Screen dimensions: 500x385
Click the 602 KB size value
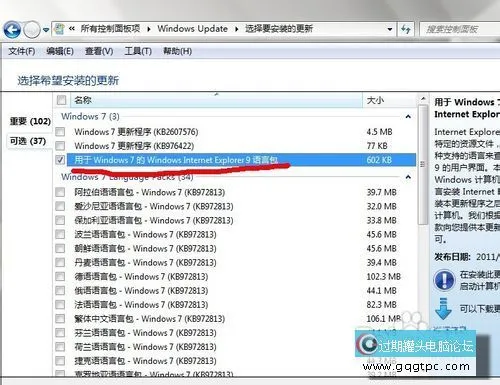click(x=379, y=160)
